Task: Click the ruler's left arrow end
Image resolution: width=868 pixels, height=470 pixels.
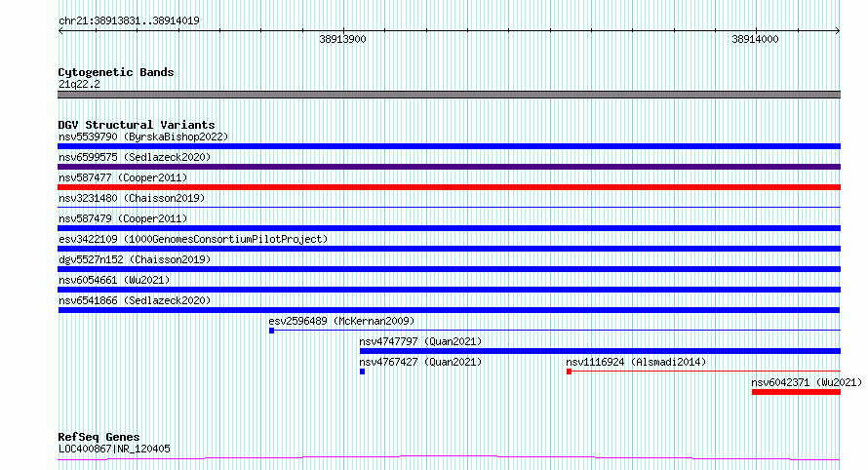Action: point(60,30)
